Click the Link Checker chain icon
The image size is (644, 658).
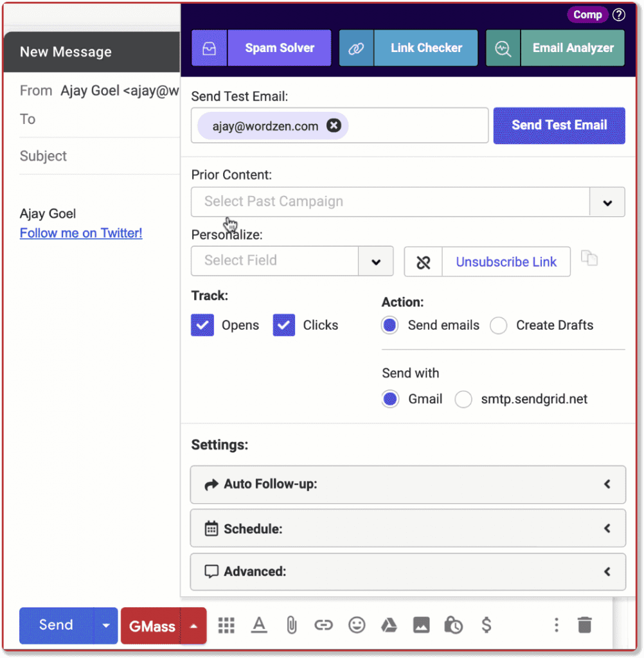click(356, 48)
